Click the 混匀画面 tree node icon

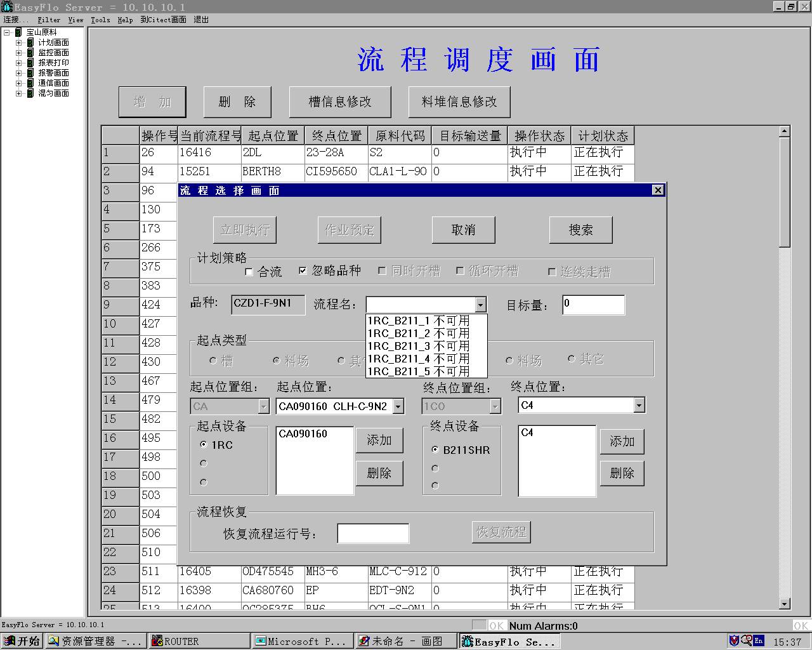coord(30,93)
